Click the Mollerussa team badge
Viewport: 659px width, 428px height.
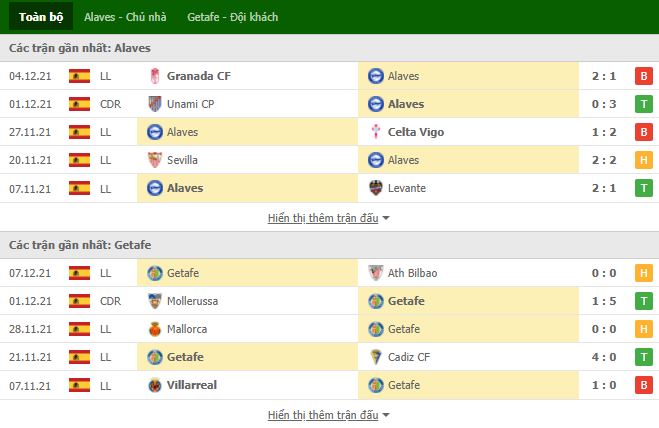[155, 301]
